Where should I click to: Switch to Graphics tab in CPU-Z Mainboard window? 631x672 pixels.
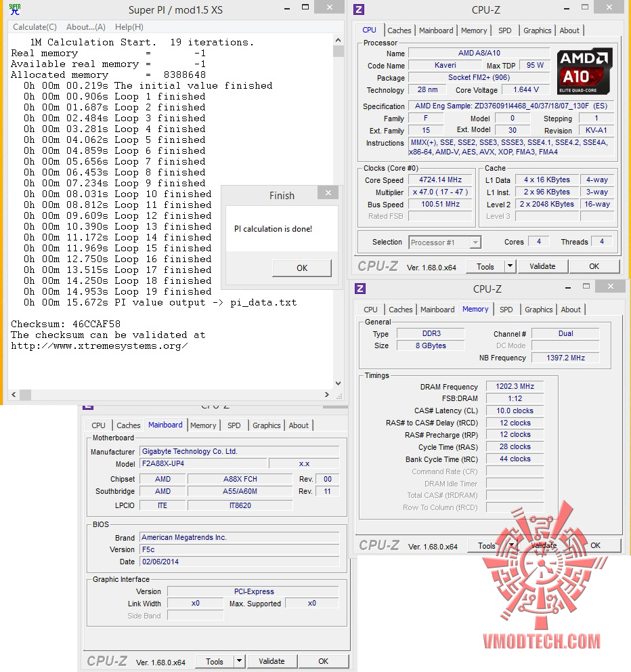267,425
